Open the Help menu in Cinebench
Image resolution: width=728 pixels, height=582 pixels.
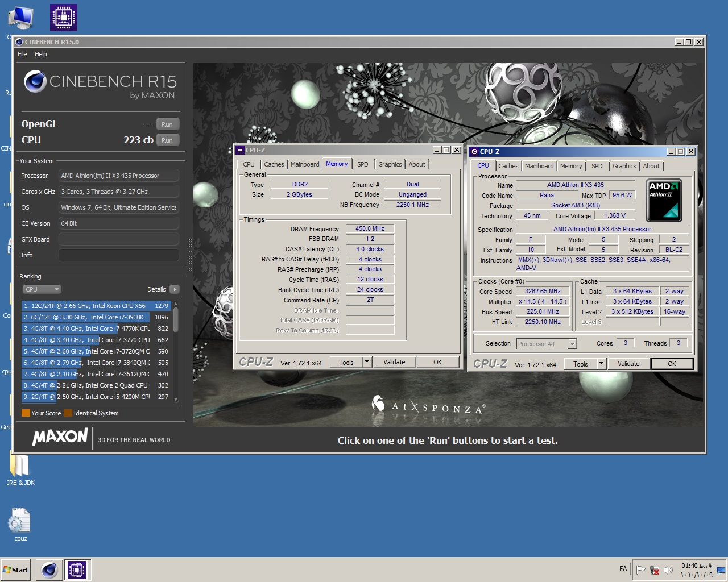(41, 54)
